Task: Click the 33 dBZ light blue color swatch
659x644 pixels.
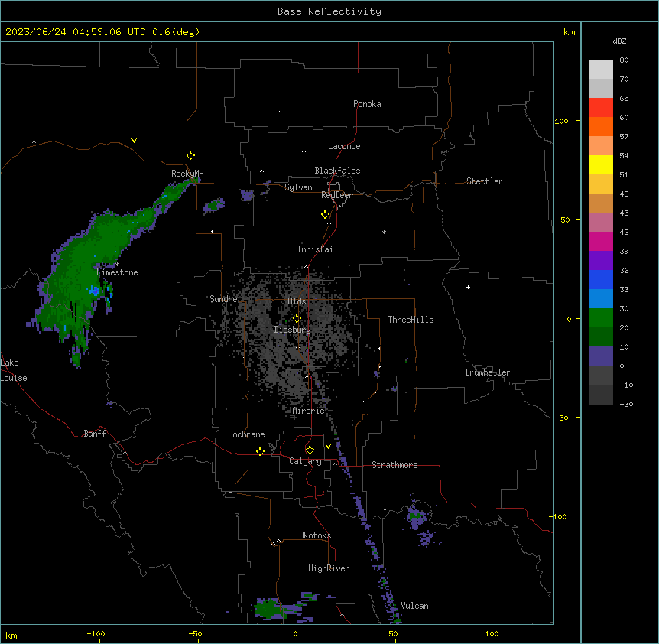Action: (601, 298)
